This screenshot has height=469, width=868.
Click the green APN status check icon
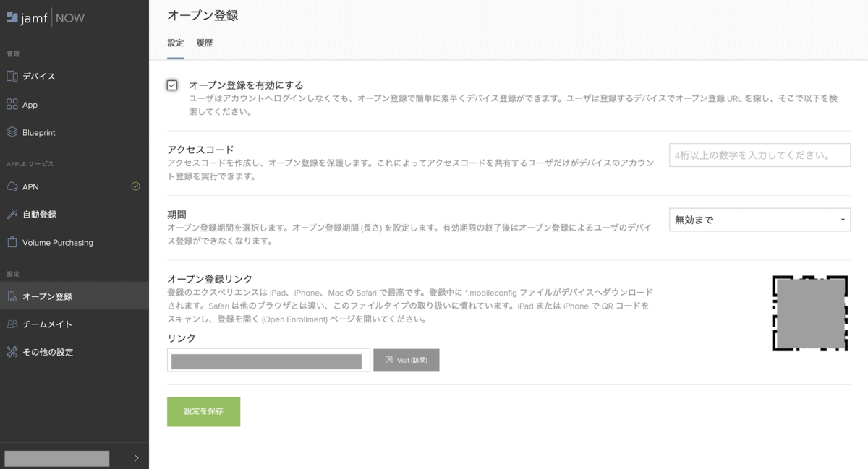point(135,186)
